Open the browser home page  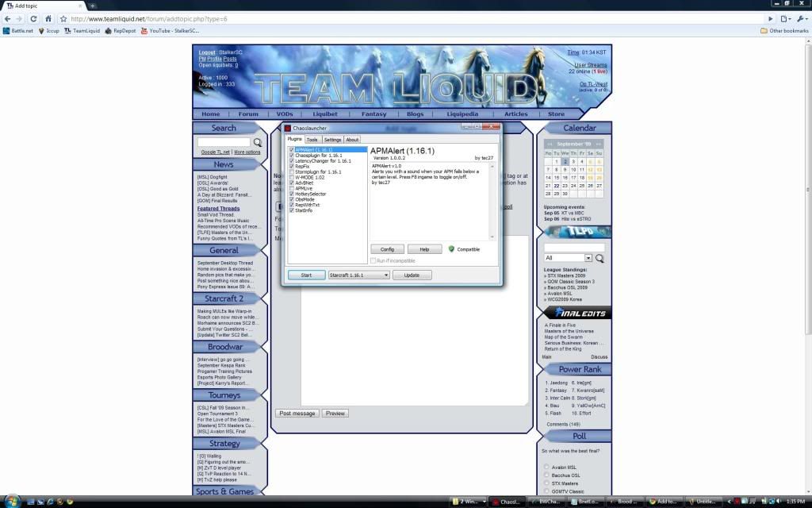click(48, 19)
